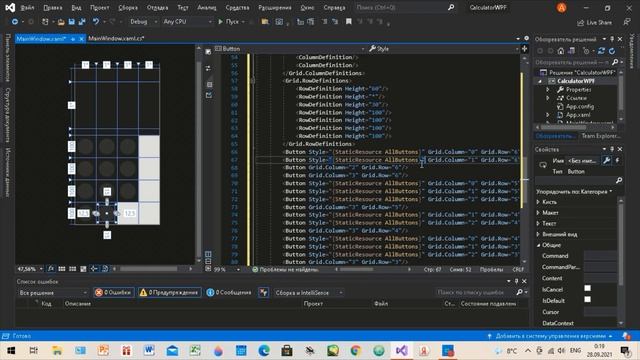
Task: Click the Windows Start button
Action: 11,351
